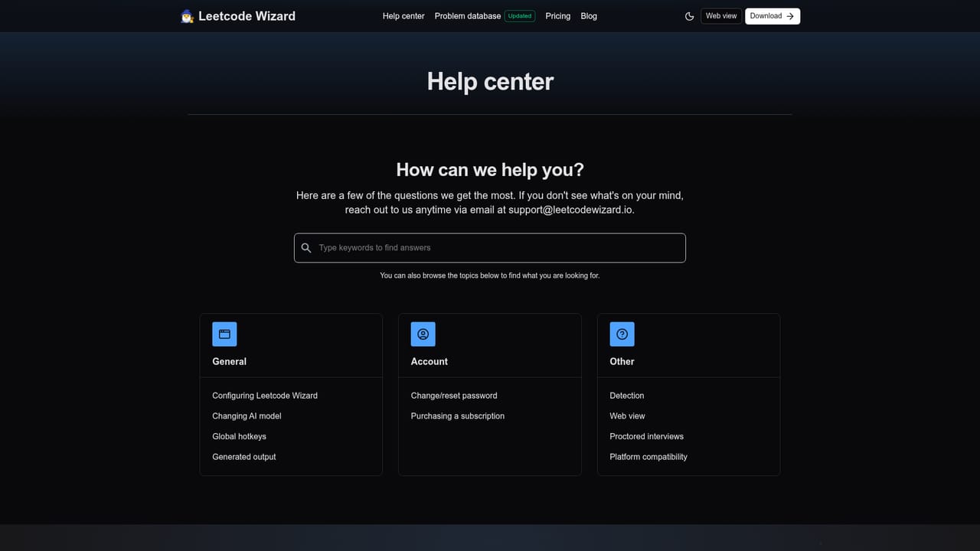
Task: Click the Account category heading
Action: point(430,361)
